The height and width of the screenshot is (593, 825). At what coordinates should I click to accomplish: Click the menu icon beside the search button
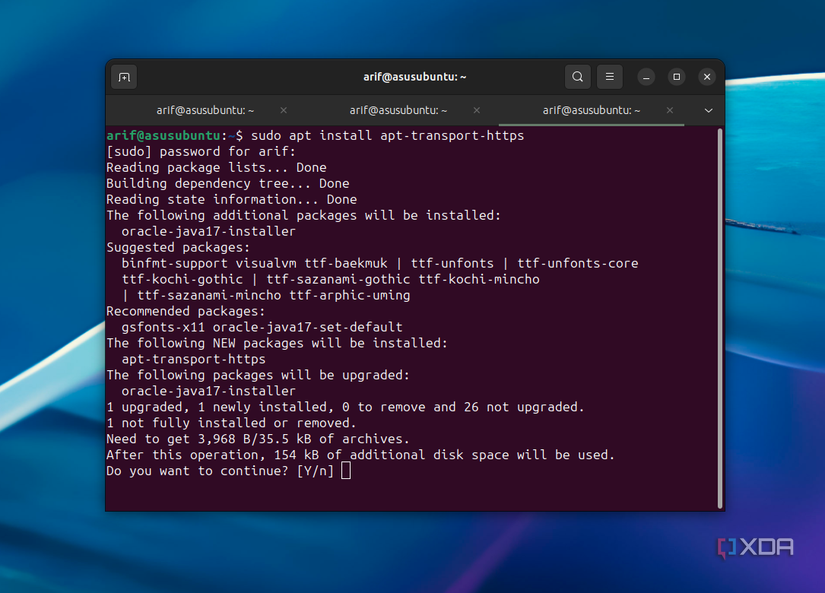pos(609,76)
